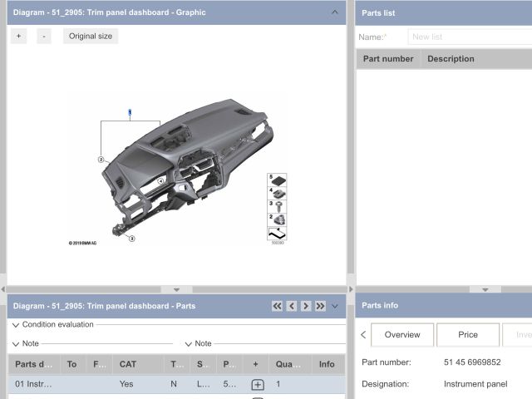Go to next diagram page arrow
The image size is (532, 399).
click(306, 306)
